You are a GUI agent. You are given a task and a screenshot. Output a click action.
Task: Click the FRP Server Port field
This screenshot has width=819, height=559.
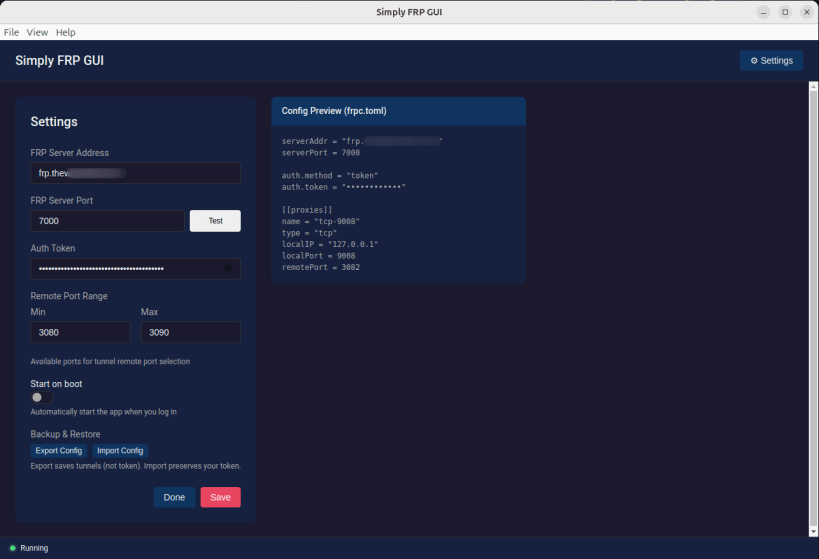(x=108, y=221)
